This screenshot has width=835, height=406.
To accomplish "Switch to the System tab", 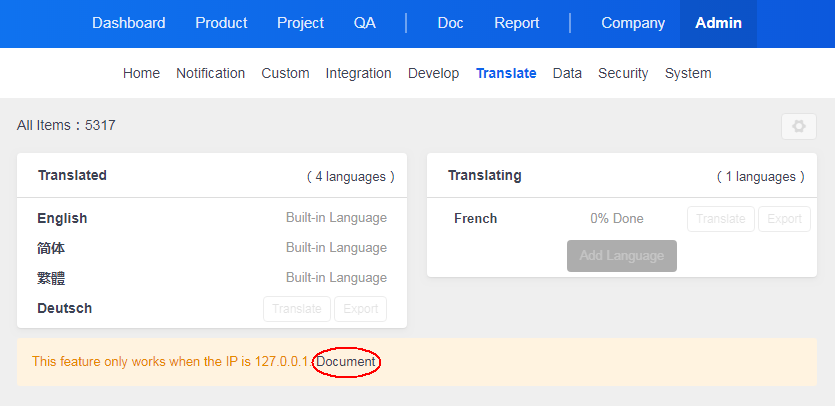I will click(688, 73).
